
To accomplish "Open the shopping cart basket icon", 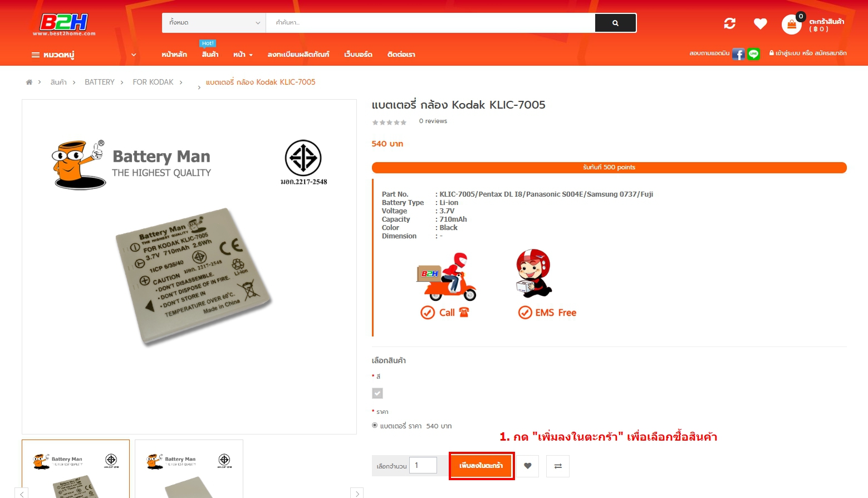I will pyautogui.click(x=791, y=25).
